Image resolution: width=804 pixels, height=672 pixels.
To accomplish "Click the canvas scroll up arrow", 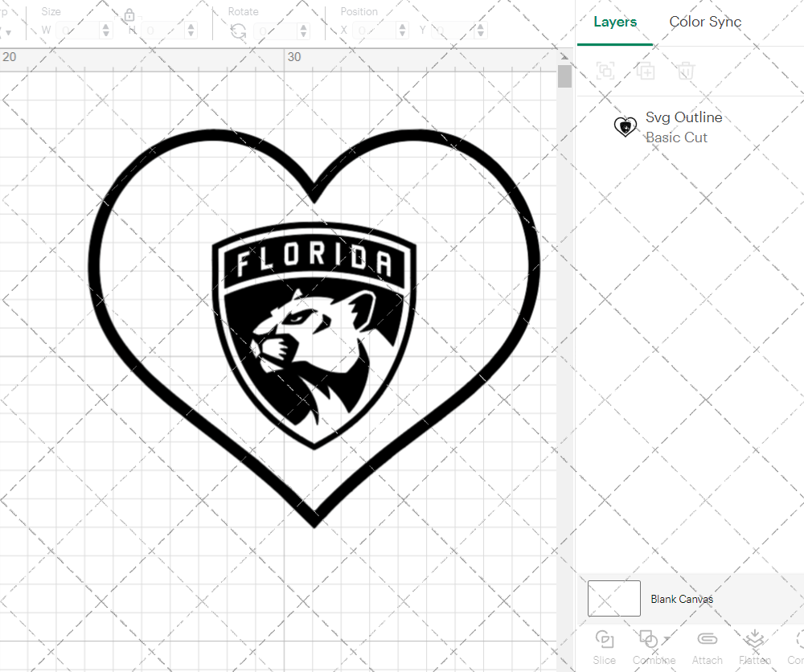I will pyautogui.click(x=564, y=56).
